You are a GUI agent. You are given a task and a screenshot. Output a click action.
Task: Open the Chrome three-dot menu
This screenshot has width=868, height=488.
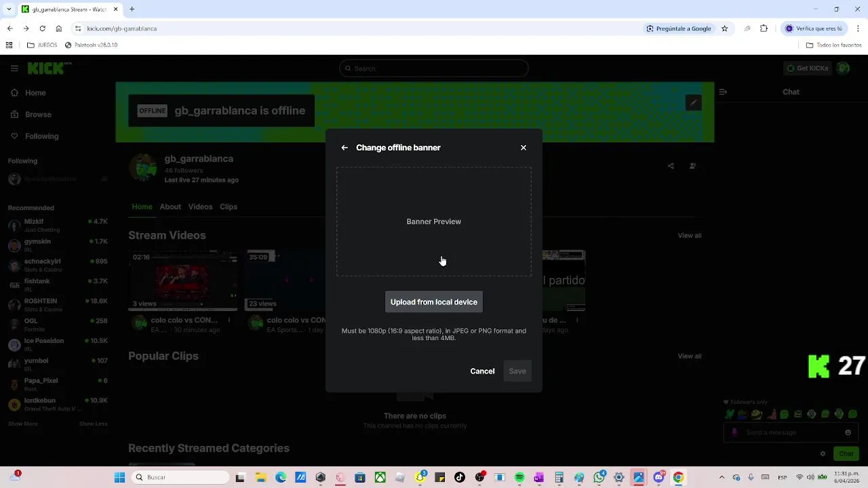click(x=858, y=28)
